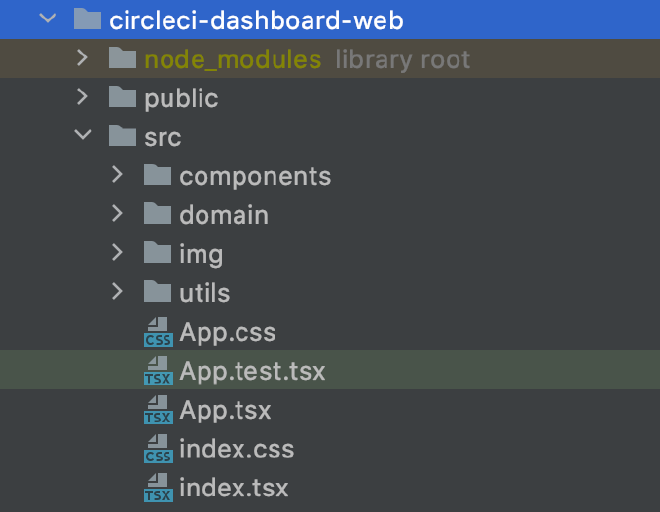Collapse the circleci-dashboard-web project root
Image resolution: width=660 pixels, height=512 pixels.
coord(47,19)
